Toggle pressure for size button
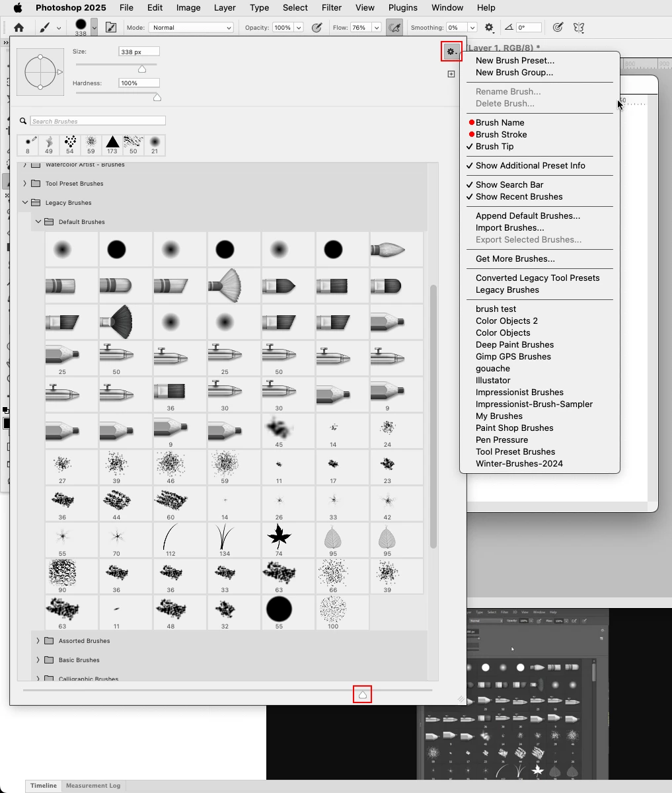Viewport: 672px width, 793px height. [558, 28]
